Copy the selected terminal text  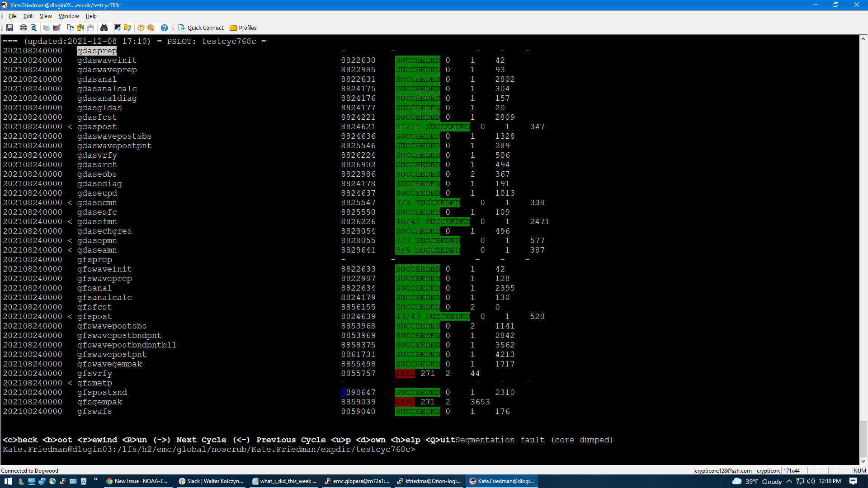71,28
